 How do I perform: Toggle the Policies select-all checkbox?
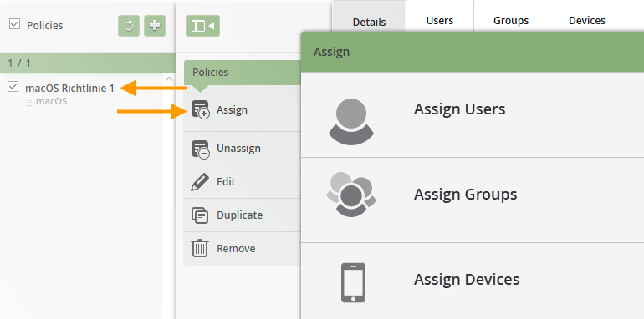coord(14,24)
